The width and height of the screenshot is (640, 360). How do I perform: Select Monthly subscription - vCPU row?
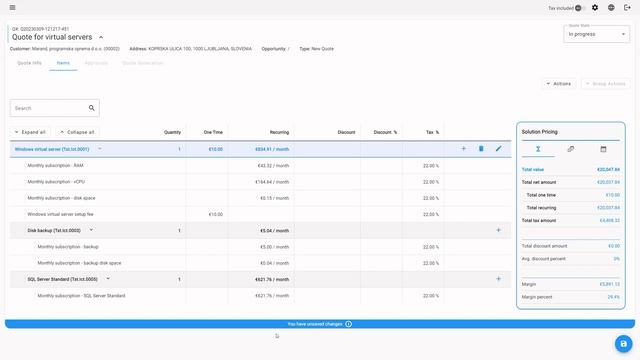pos(260,182)
